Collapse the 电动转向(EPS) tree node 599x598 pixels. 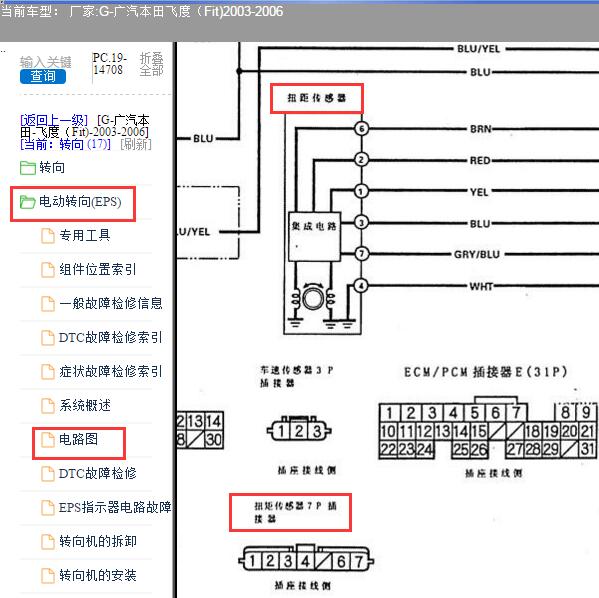pyautogui.click(x=80, y=201)
